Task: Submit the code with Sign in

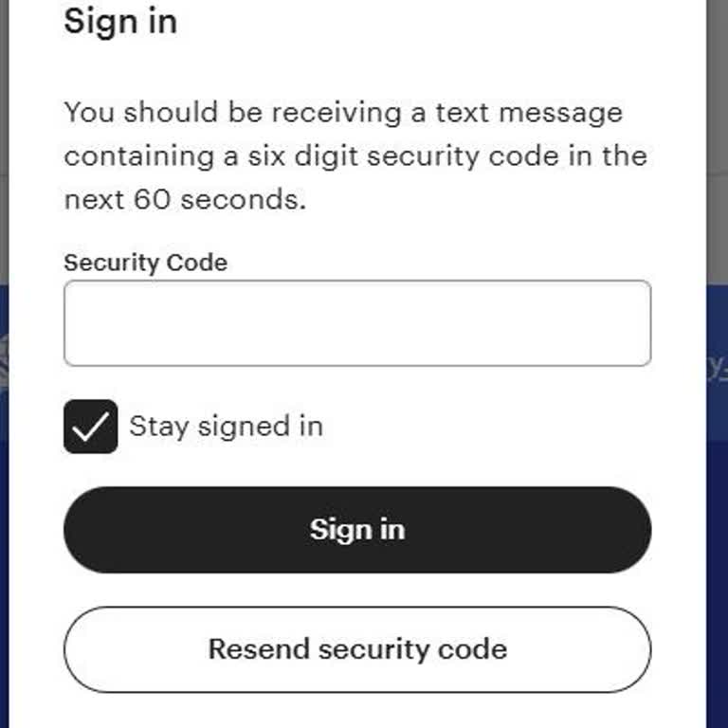Action: (x=356, y=529)
